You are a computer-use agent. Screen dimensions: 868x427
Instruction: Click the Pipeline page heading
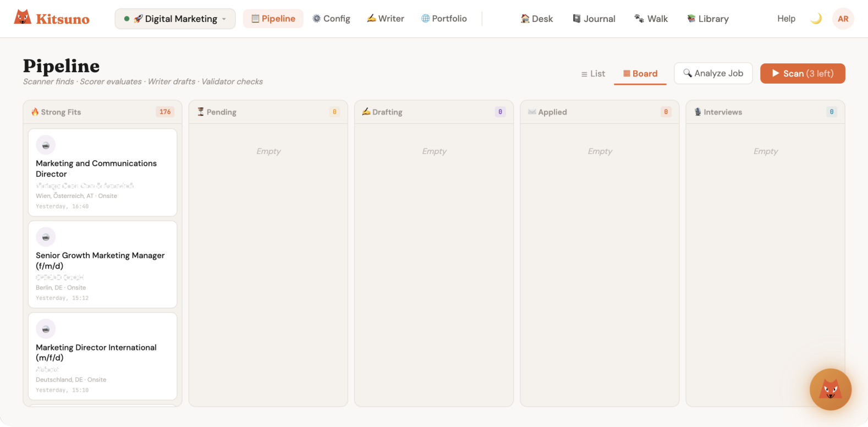coord(62,66)
